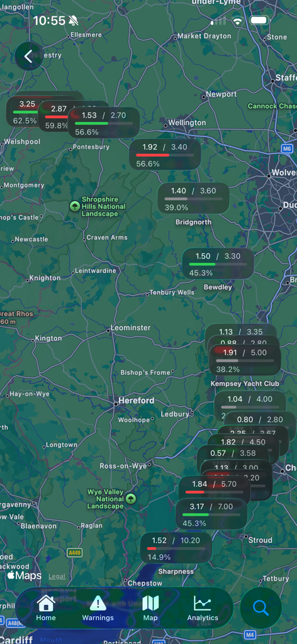Open the Legal link
The image size is (297, 644).
pos(57,576)
